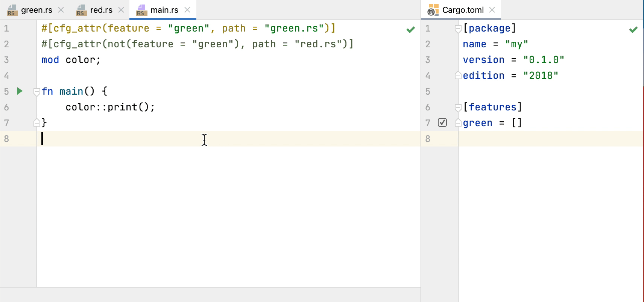Viewport: 644px width, 302px height.
Task: Click the Cargo.toml file icon
Action: point(433,10)
